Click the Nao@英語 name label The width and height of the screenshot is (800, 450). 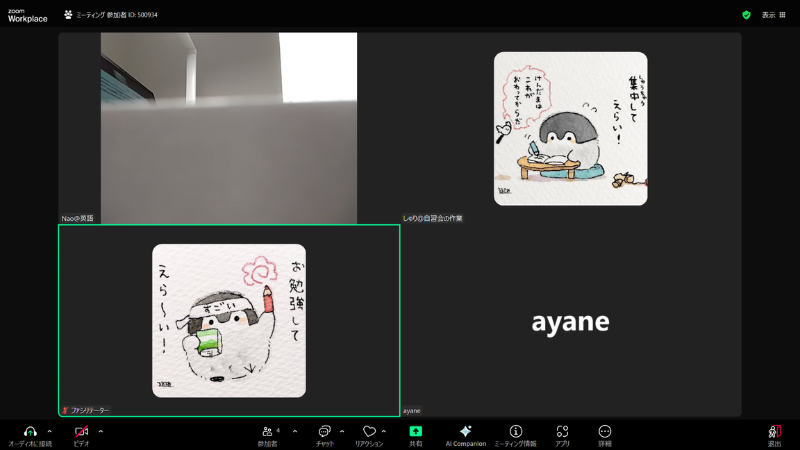pos(78,218)
